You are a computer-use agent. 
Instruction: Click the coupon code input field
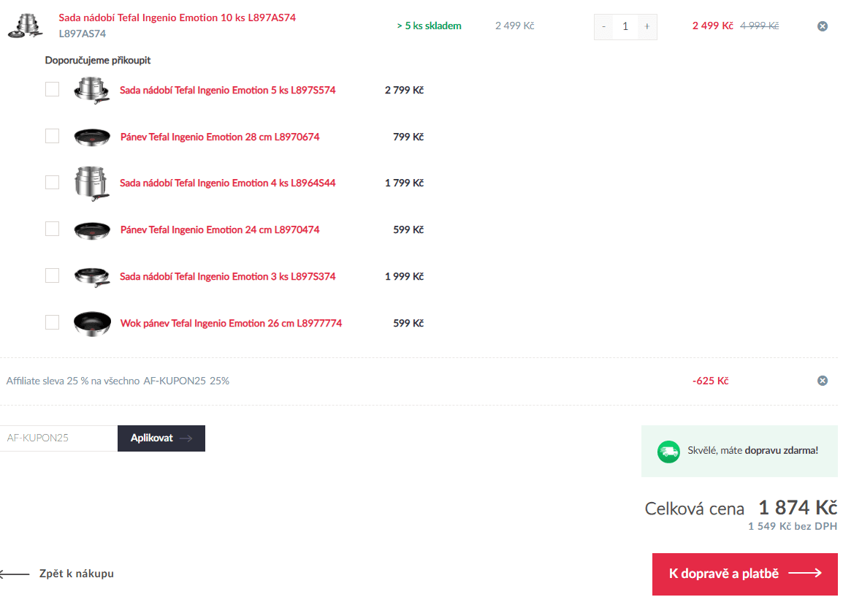coord(58,438)
